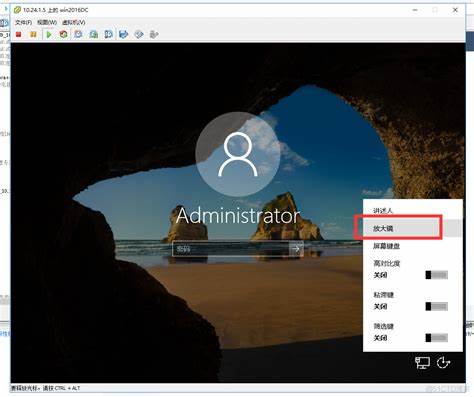The width and height of the screenshot is (474, 397).
Task: Toggle the 粘滞键 sticky keys switch
Action: click(x=437, y=306)
